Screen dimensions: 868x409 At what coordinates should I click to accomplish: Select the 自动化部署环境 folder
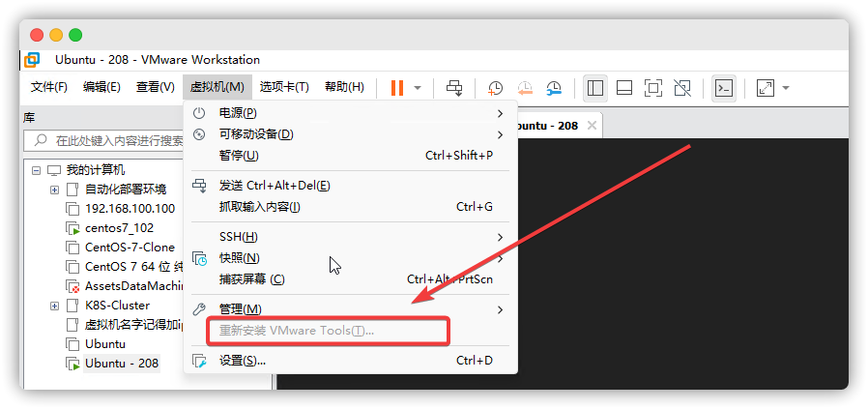126,190
